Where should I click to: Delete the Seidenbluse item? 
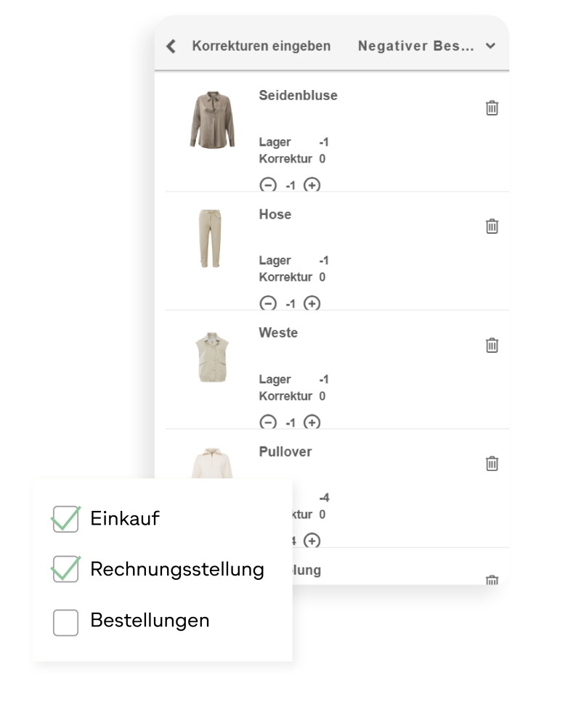click(x=492, y=108)
